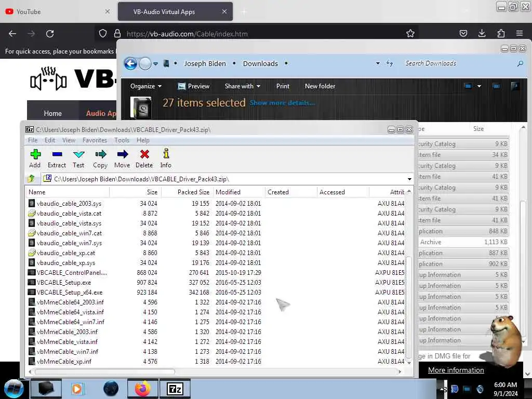Open the Info tool in 7-Zip
This screenshot has width=532, height=399.
pos(166,158)
